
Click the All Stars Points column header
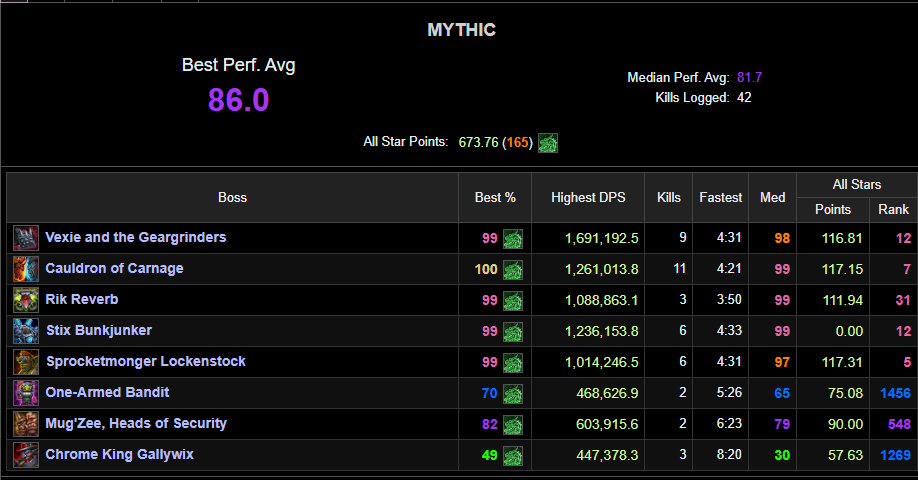(833, 210)
